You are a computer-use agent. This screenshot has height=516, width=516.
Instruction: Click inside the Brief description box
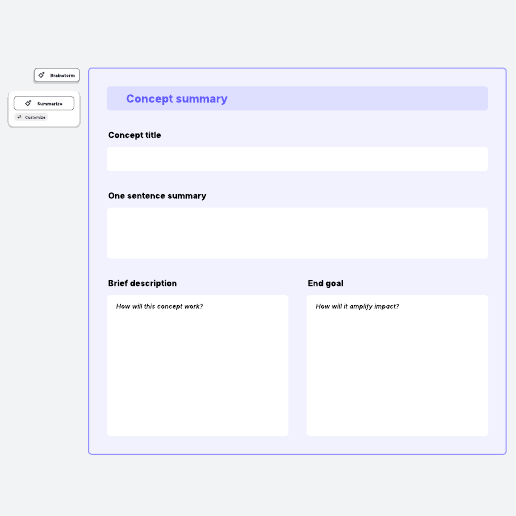198,365
